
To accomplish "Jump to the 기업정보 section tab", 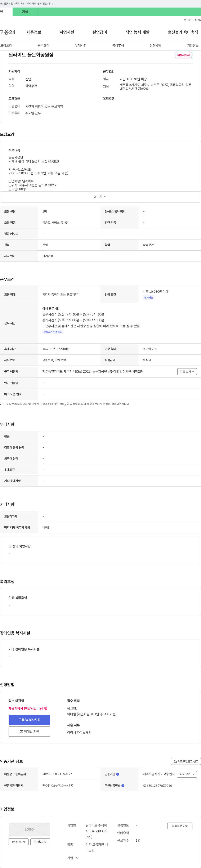I will [193, 45].
